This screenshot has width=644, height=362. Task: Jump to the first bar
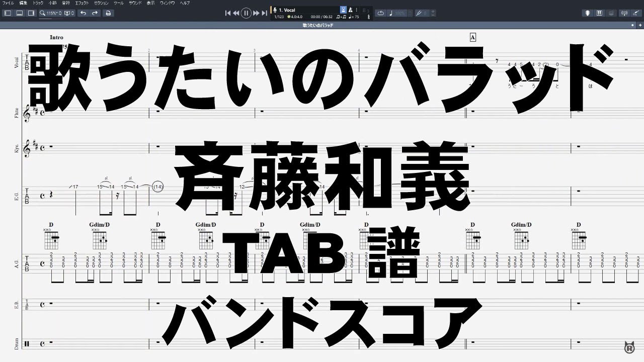(228, 13)
